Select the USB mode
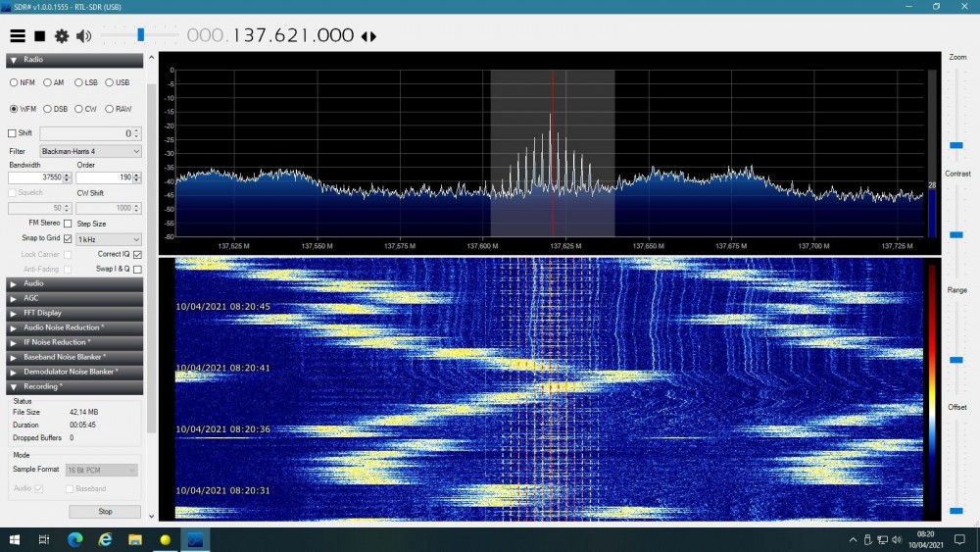 click(x=110, y=82)
